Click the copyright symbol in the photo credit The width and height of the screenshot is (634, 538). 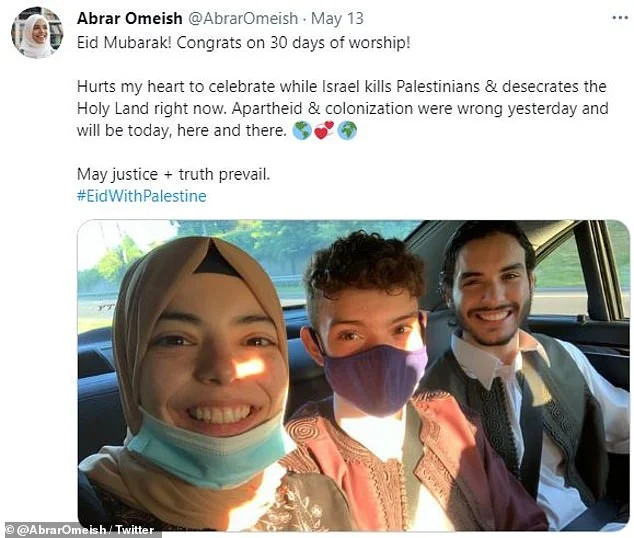[x=10, y=530]
